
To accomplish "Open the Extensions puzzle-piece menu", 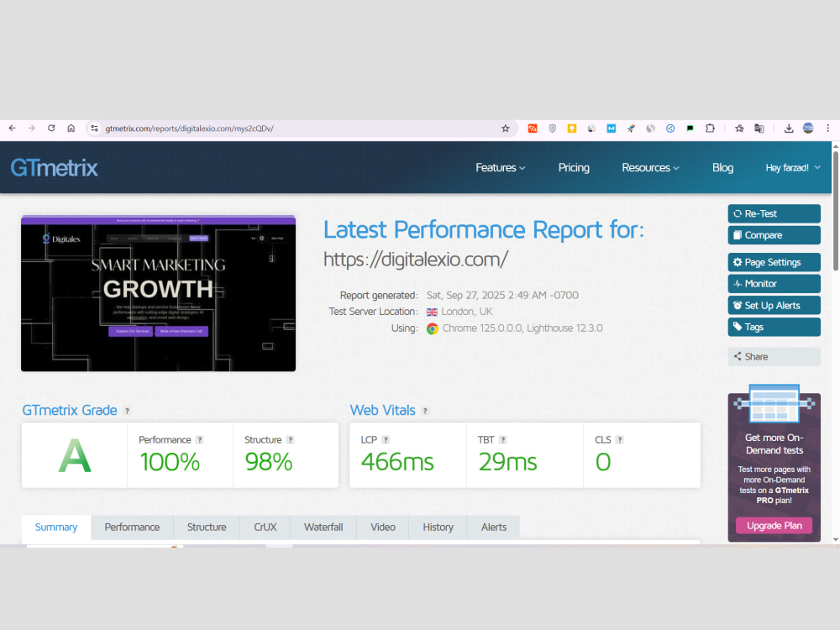I will pos(710,129).
